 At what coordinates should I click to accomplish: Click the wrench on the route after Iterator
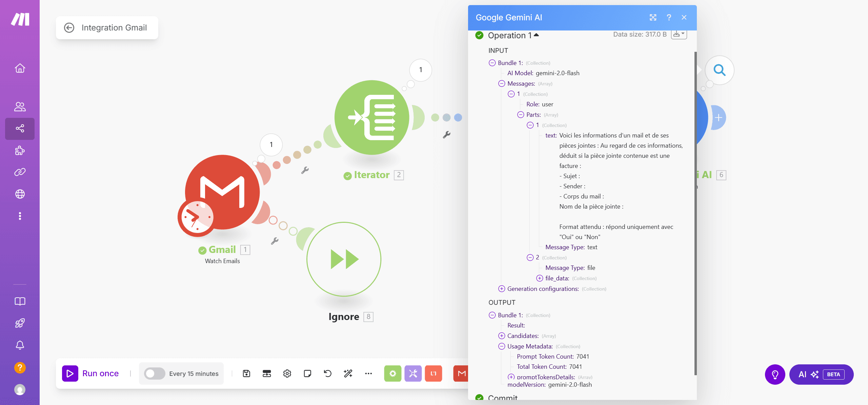point(447,135)
